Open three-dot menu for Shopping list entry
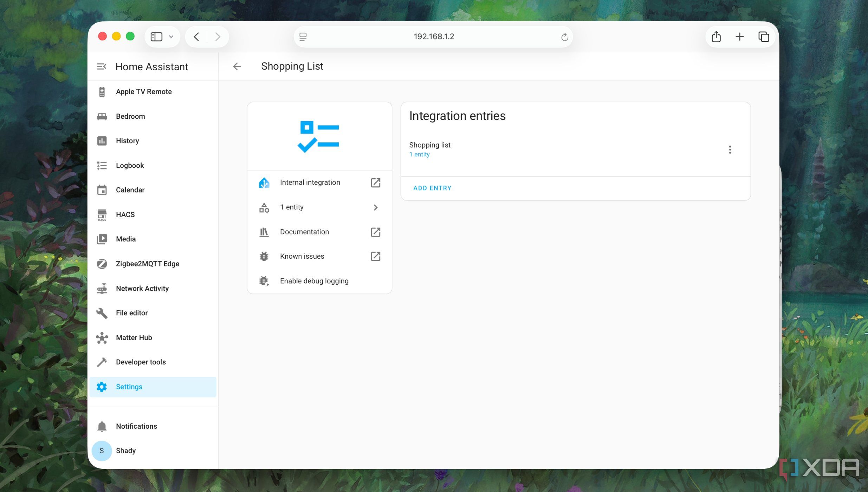 pyautogui.click(x=730, y=150)
